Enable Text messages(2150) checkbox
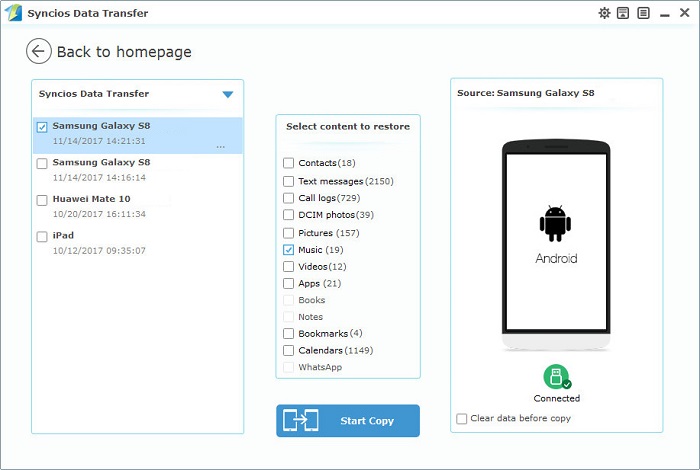The height and width of the screenshot is (470, 700). pyautogui.click(x=288, y=181)
